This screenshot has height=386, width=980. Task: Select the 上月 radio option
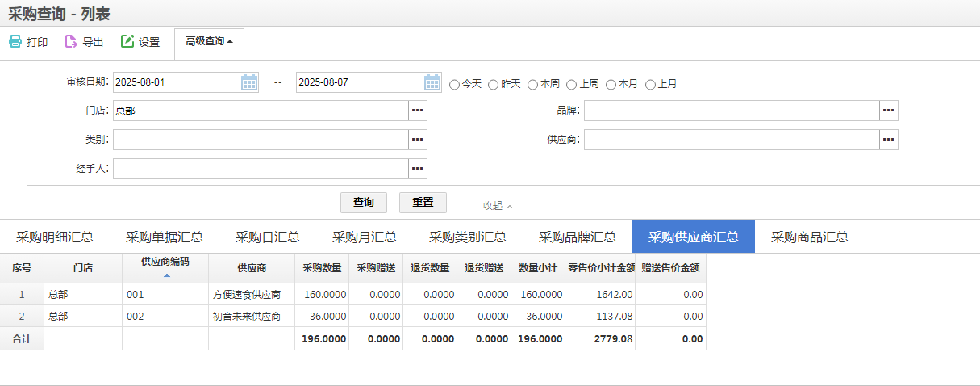[650, 84]
